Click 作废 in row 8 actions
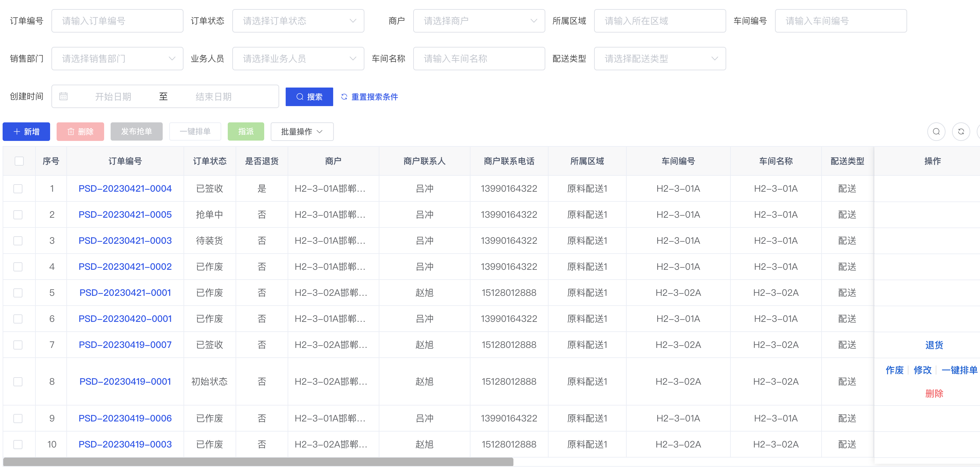This screenshot has height=468, width=980. pos(894,370)
